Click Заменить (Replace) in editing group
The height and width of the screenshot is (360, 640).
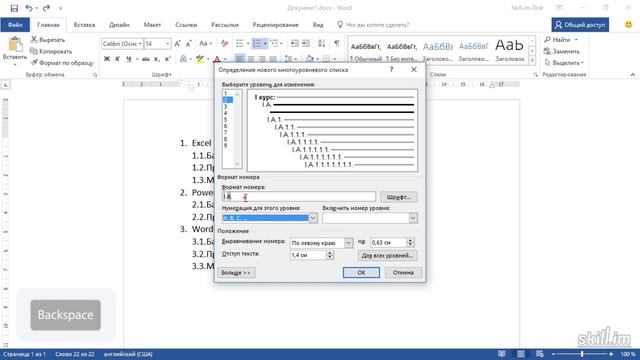(562, 51)
